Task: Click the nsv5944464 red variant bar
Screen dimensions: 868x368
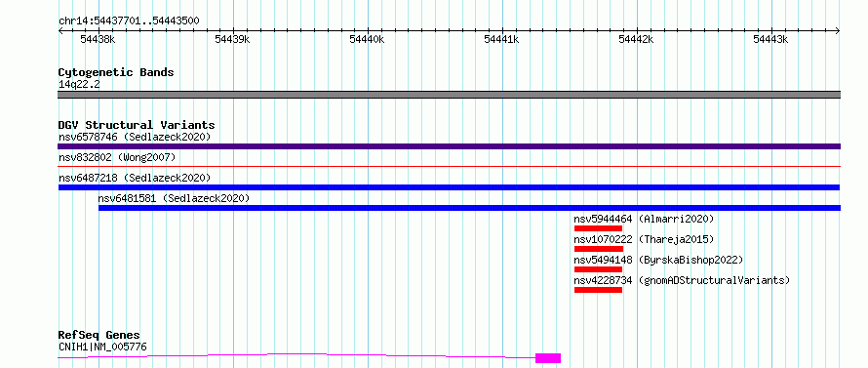Action: tap(599, 228)
